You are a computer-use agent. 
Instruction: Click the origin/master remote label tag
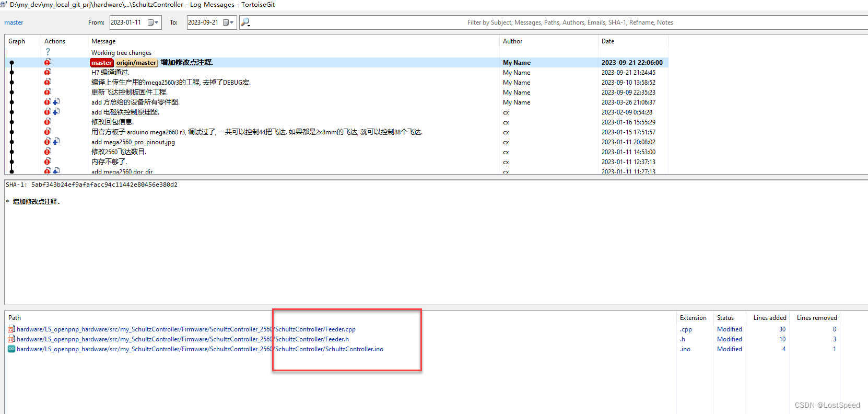(x=136, y=63)
